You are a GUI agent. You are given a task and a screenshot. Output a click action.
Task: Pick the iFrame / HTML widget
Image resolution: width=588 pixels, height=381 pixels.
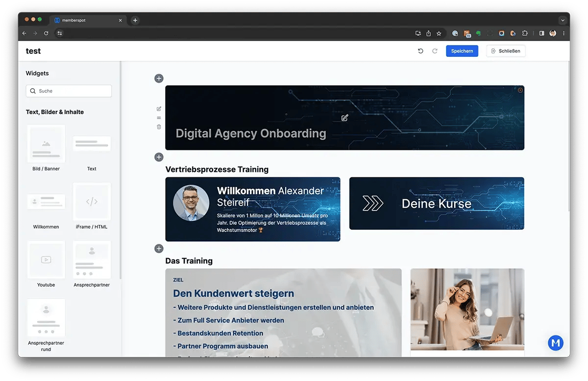(92, 206)
